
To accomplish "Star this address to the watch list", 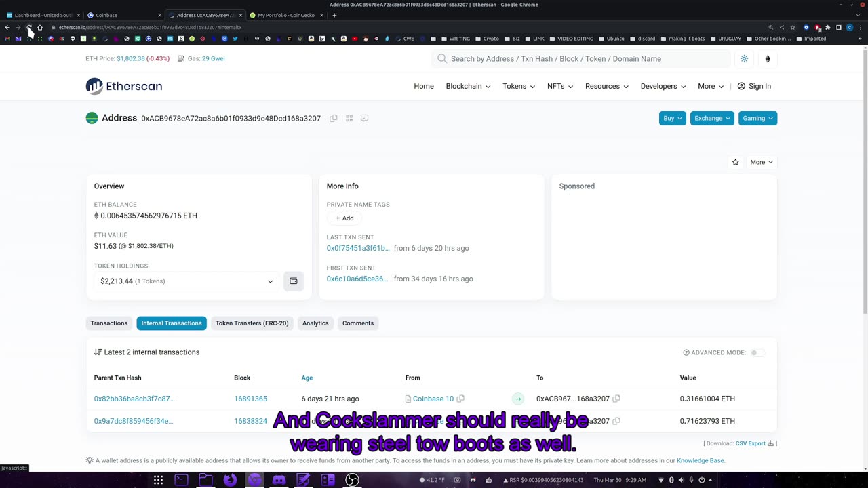I will click(735, 162).
